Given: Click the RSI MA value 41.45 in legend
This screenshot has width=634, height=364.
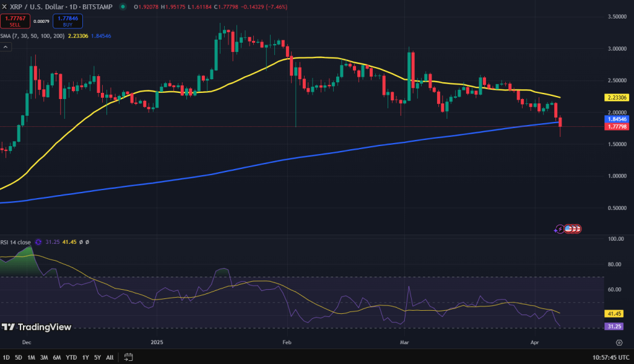Looking at the screenshot, I should click(69, 242).
